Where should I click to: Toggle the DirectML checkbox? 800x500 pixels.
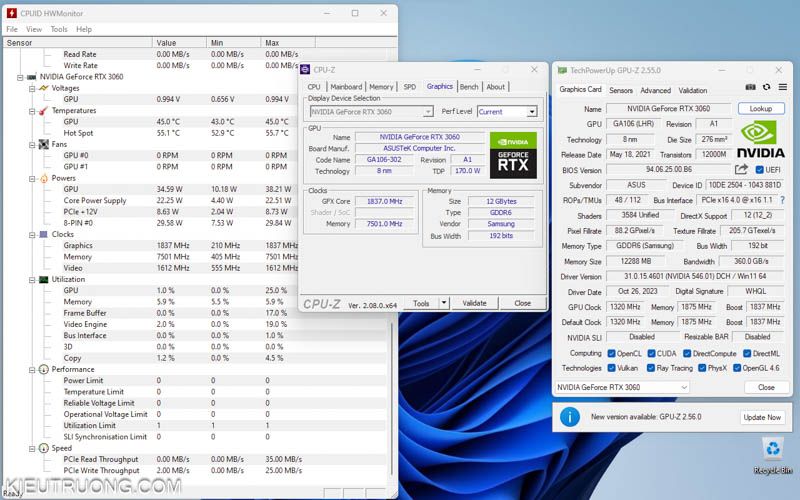pyautogui.click(x=747, y=353)
